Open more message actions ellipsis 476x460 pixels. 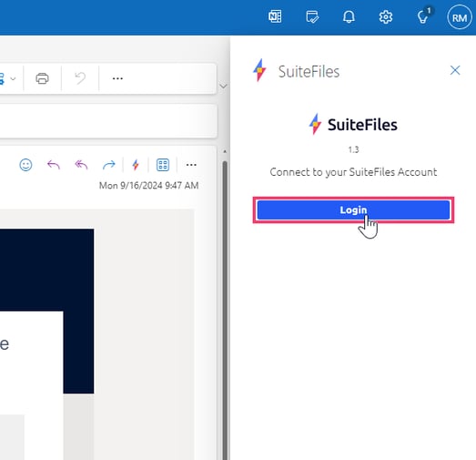click(x=191, y=165)
